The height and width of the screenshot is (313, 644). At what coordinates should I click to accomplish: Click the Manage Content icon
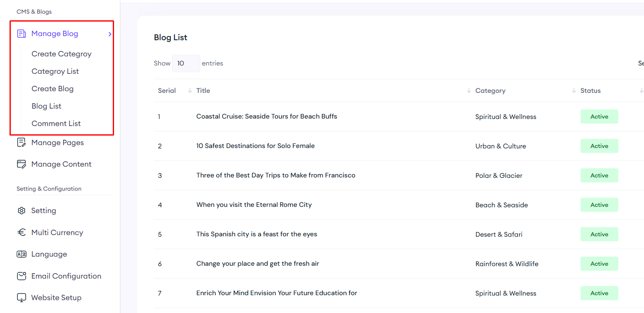(x=21, y=164)
